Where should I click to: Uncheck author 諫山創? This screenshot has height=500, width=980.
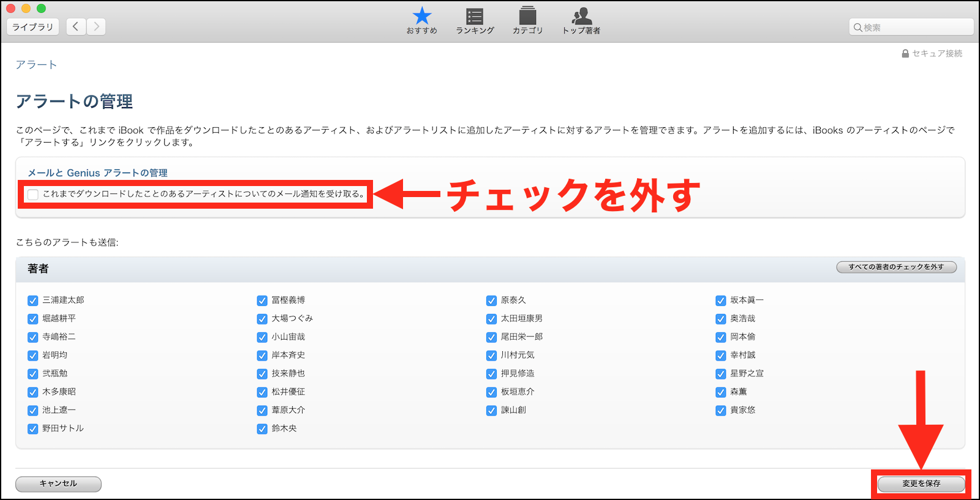click(x=491, y=411)
